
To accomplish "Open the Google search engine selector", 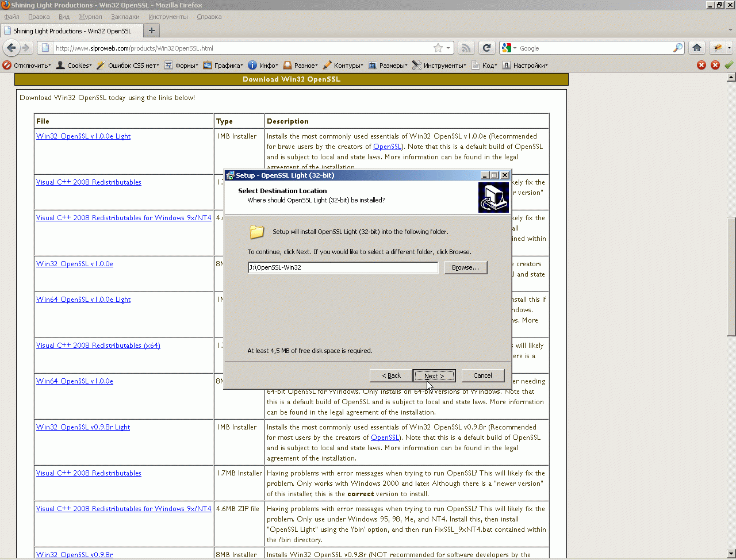I will coord(509,48).
